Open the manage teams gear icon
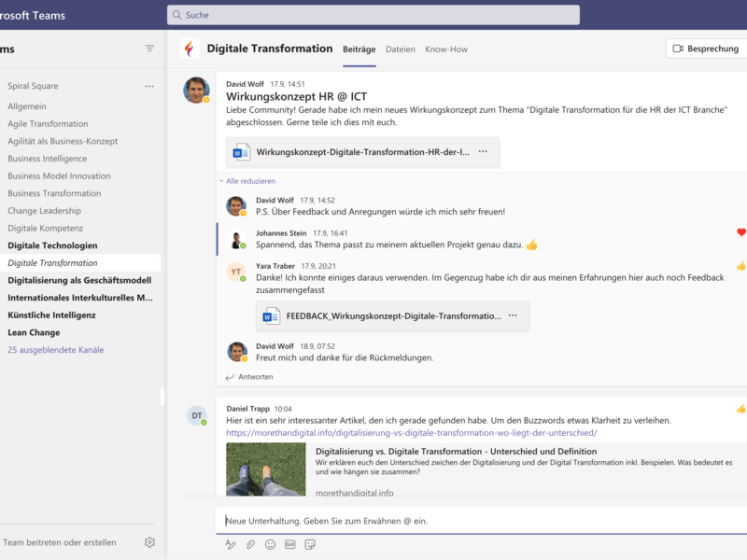The width and height of the screenshot is (747, 560). [149, 542]
